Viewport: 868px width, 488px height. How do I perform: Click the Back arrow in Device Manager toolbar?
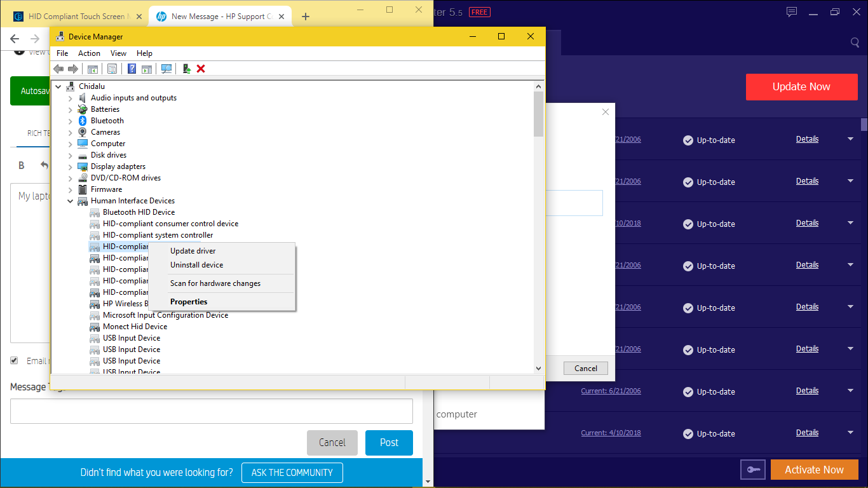pos(58,69)
